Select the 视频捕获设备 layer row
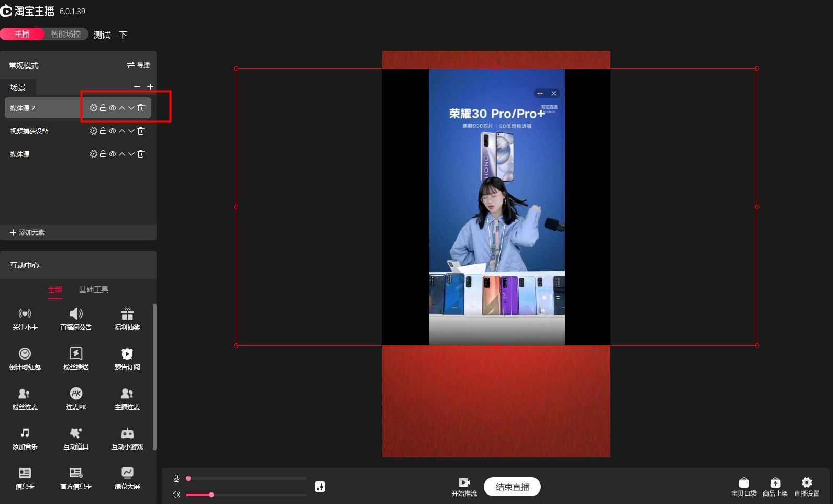833x504 pixels. (78, 131)
